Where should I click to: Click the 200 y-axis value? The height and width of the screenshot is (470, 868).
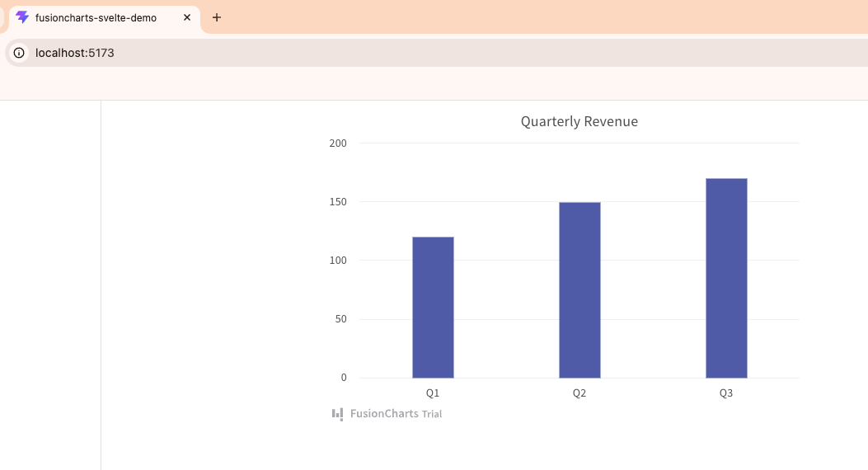click(x=338, y=143)
